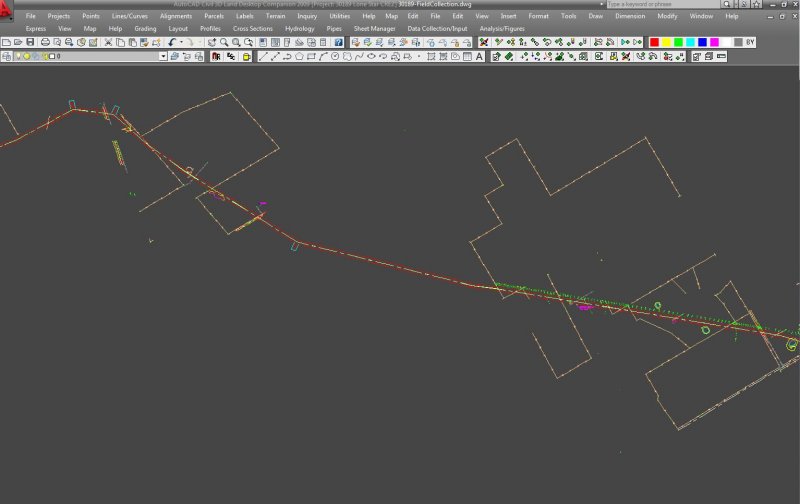Screen dimensions: 800x504
Task: Click the Plot printer icon
Action: pyautogui.click(x=45, y=42)
